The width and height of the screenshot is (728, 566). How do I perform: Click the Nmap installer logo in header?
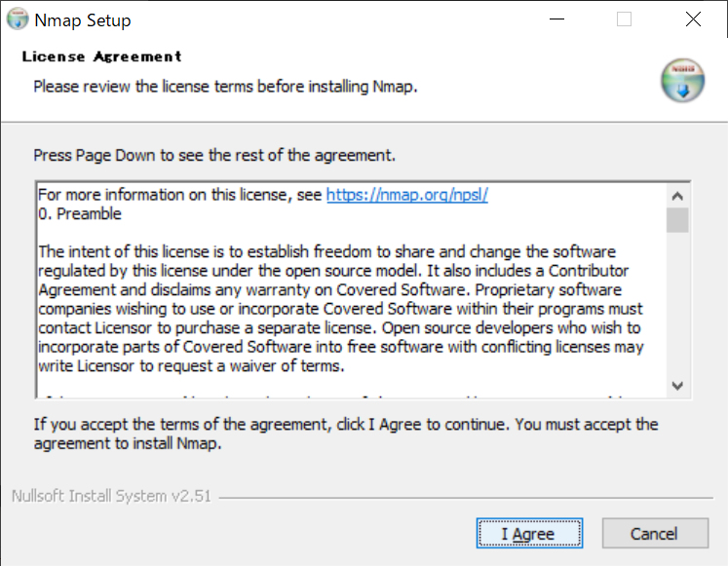click(x=682, y=81)
